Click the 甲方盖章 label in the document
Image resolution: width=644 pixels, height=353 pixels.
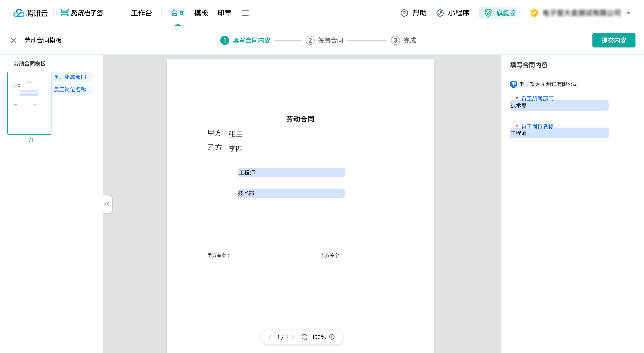point(218,255)
